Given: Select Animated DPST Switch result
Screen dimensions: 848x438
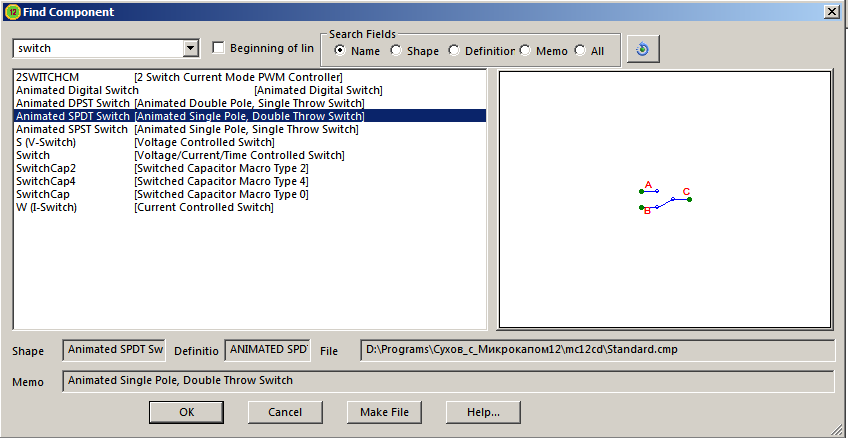Looking at the screenshot, I should (249, 103).
